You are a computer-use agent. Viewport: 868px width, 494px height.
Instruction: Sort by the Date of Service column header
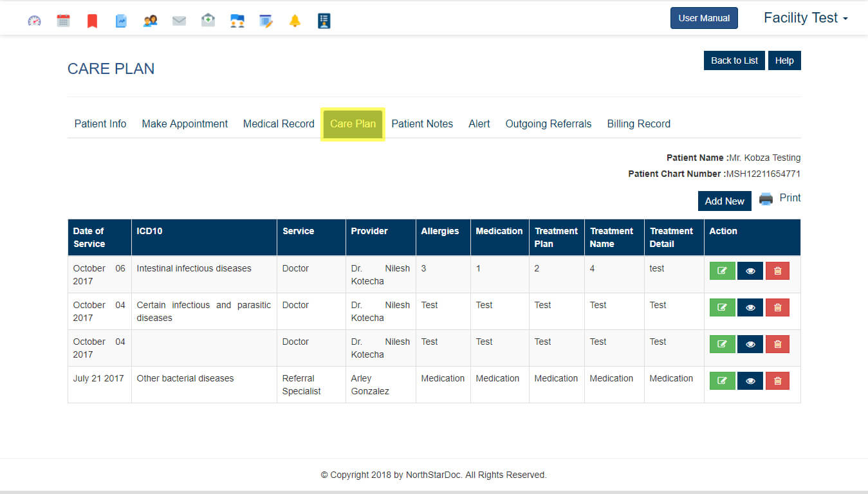pyautogui.click(x=89, y=237)
